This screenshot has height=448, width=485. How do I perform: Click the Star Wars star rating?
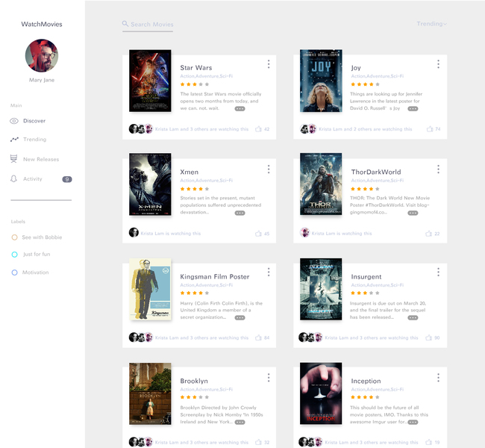195,84
